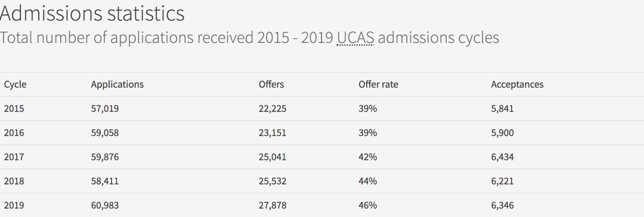Click the 23,151 offers cell
The width and height of the screenshot is (644, 217).
(x=273, y=133)
